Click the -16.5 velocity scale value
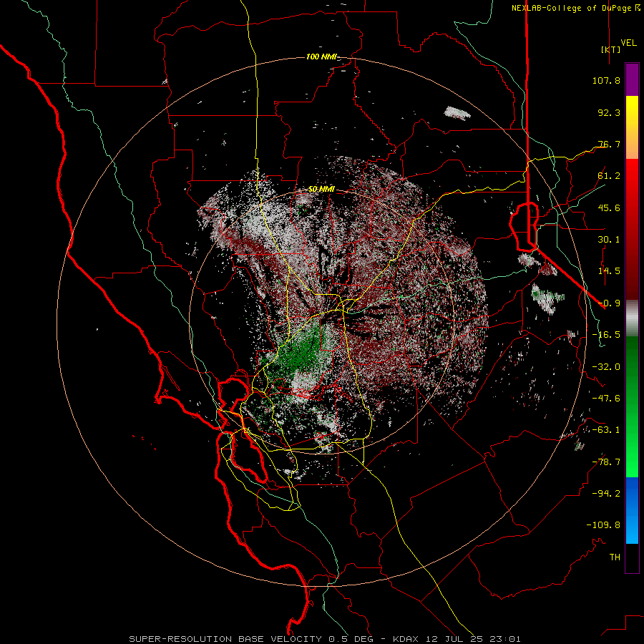This screenshot has height=644, width=644. [x=606, y=335]
